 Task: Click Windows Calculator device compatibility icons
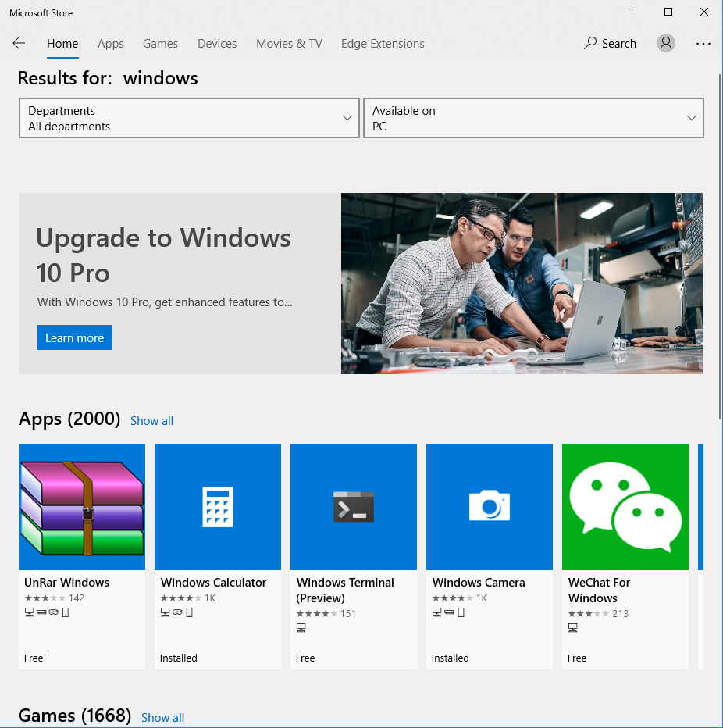pos(176,612)
